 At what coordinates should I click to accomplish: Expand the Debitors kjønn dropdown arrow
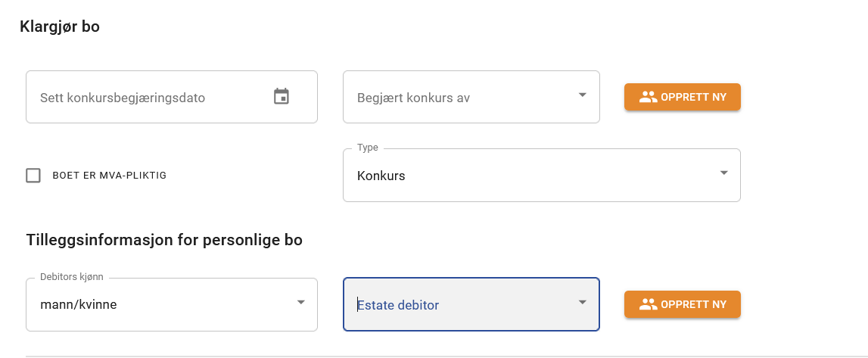click(300, 303)
